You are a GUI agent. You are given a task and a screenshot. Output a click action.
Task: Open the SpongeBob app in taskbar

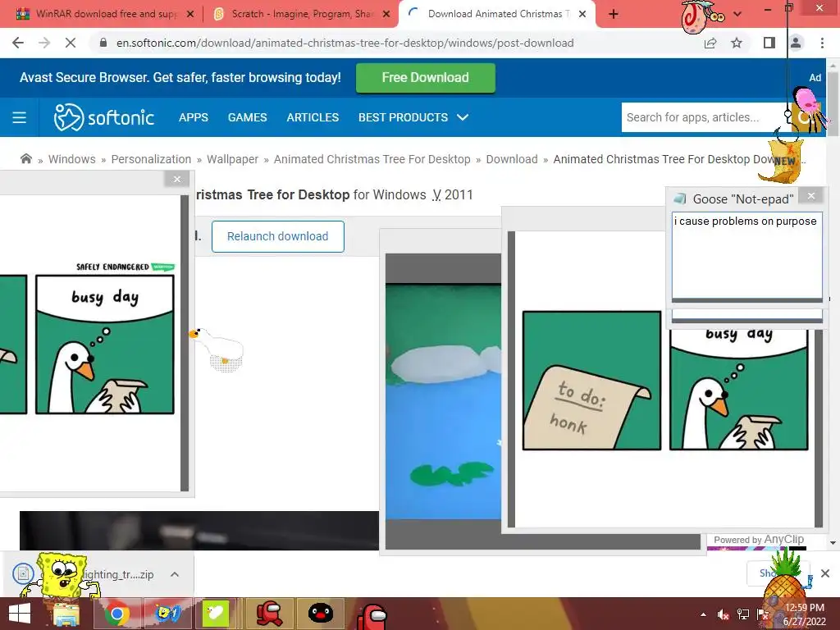point(167,614)
